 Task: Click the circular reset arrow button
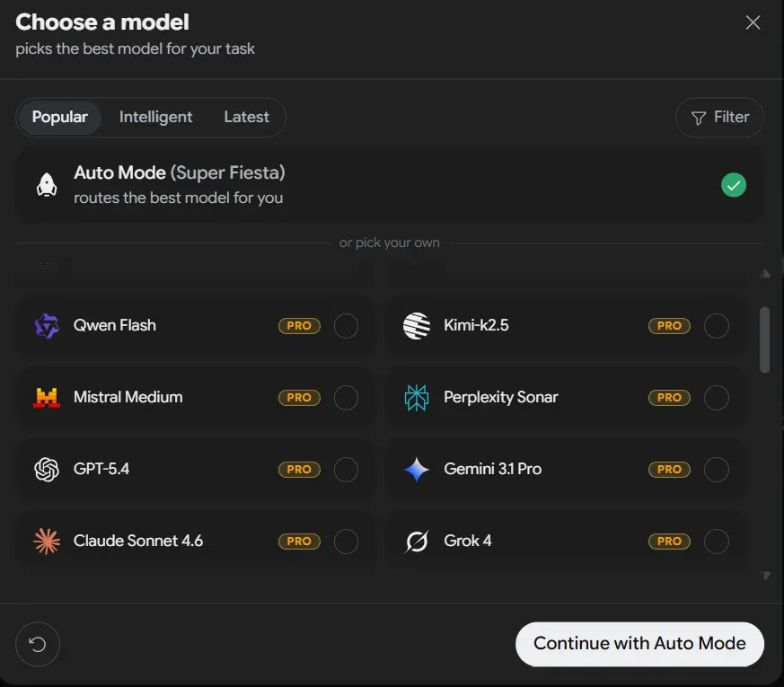(38, 644)
